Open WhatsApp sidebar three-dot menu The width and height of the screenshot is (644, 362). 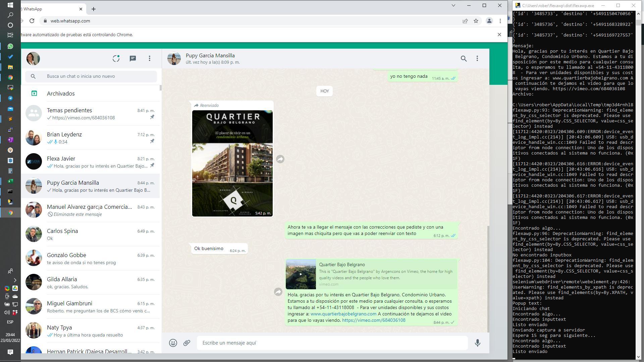150,58
